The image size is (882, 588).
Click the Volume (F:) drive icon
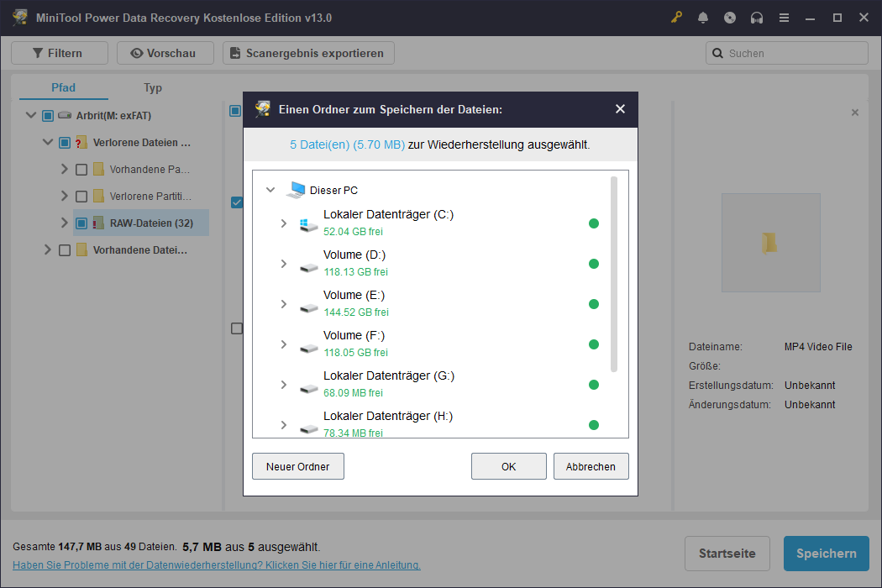308,348
